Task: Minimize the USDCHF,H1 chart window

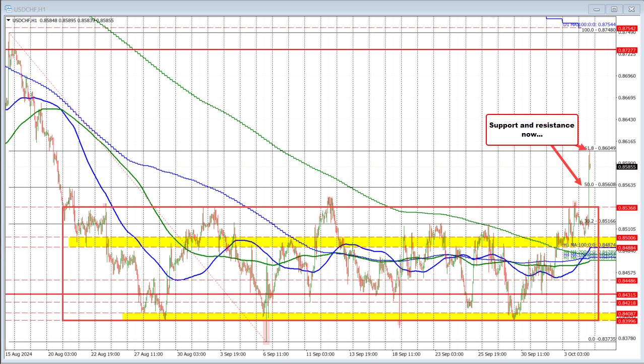Action: tap(596, 9)
